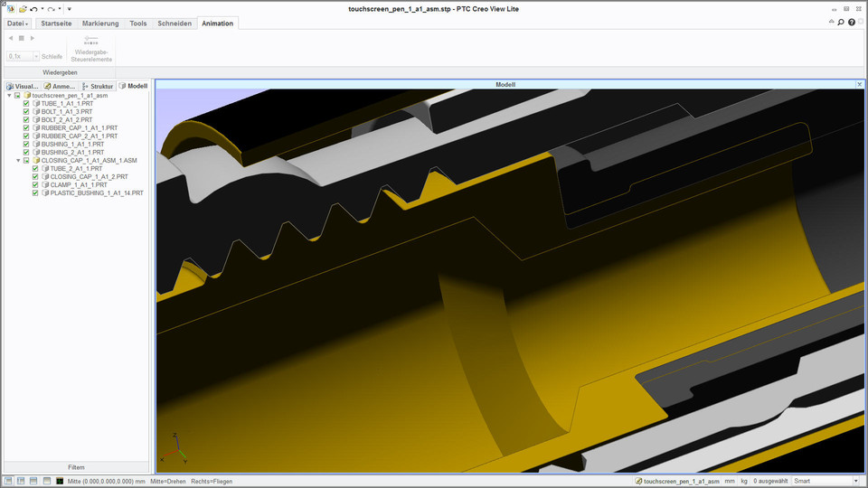
Task: Click the part icon beside BOLT_2_A1_2.PRT
Action: coord(36,119)
